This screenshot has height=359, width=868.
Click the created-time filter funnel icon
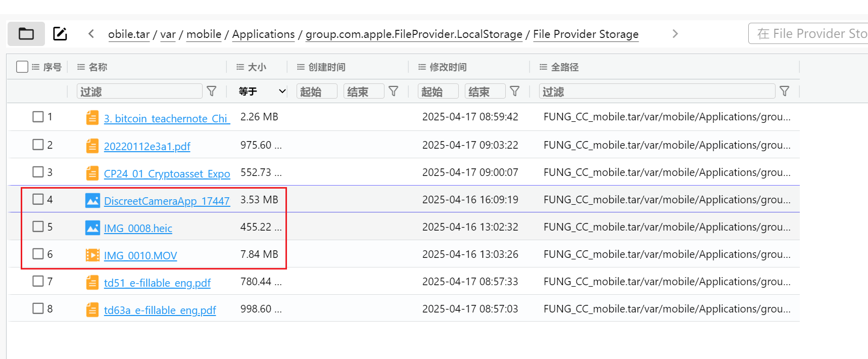tap(394, 91)
